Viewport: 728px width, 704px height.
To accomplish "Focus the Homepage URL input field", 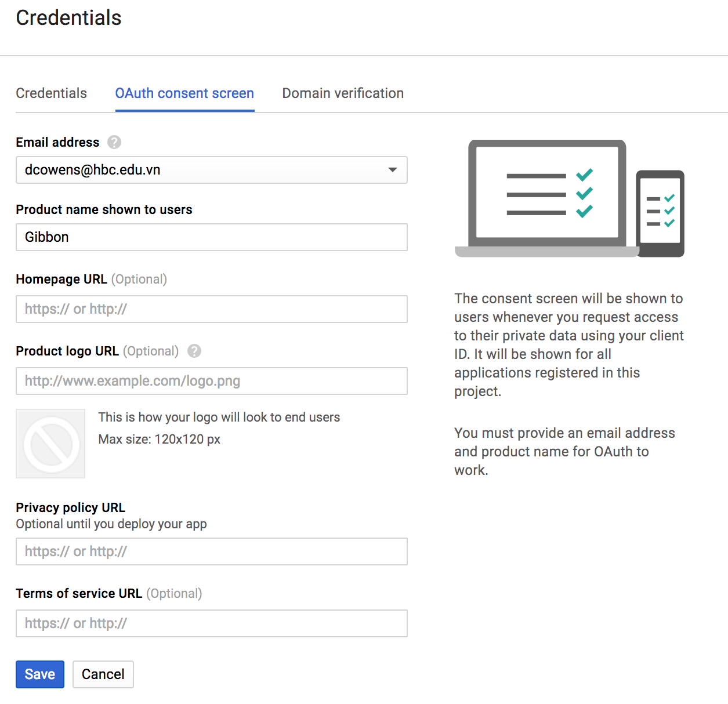I will 212,309.
